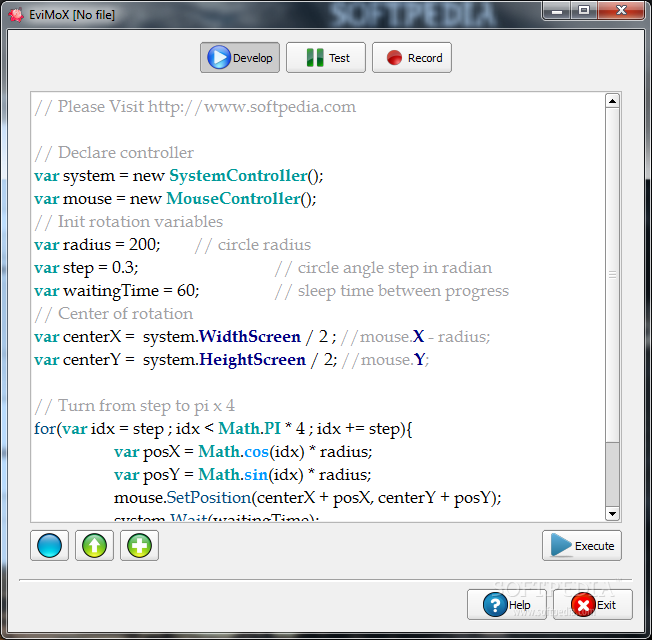Click '// sleep time between progress' comment
Viewport: 652px width, 640px height.
(x=392, y=291)
